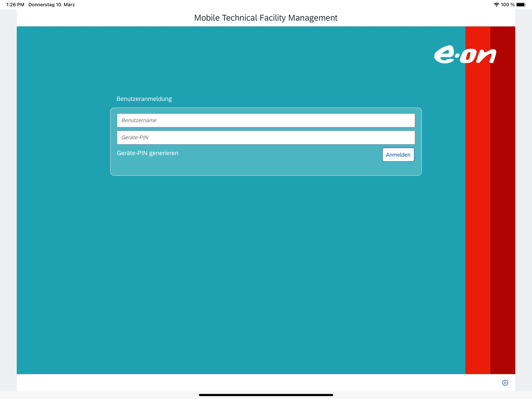Tap the home indicator bar

point(266,395)
